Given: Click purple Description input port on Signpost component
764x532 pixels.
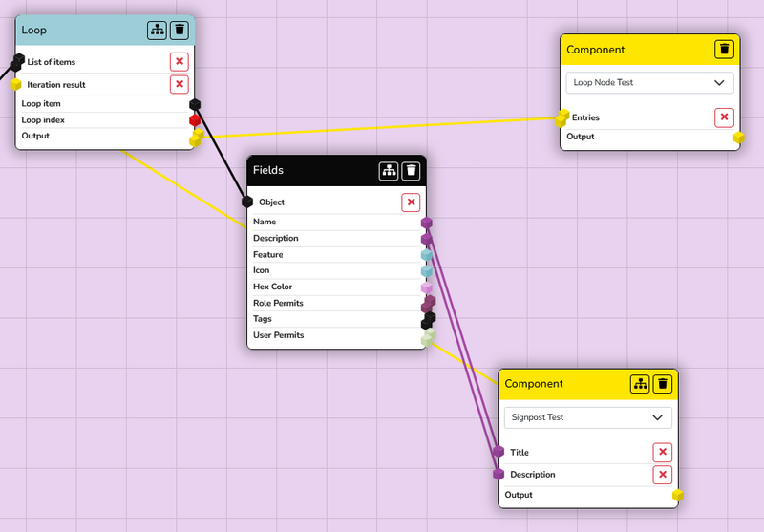Looking at the screenshot, I should (x=498, y=474).
